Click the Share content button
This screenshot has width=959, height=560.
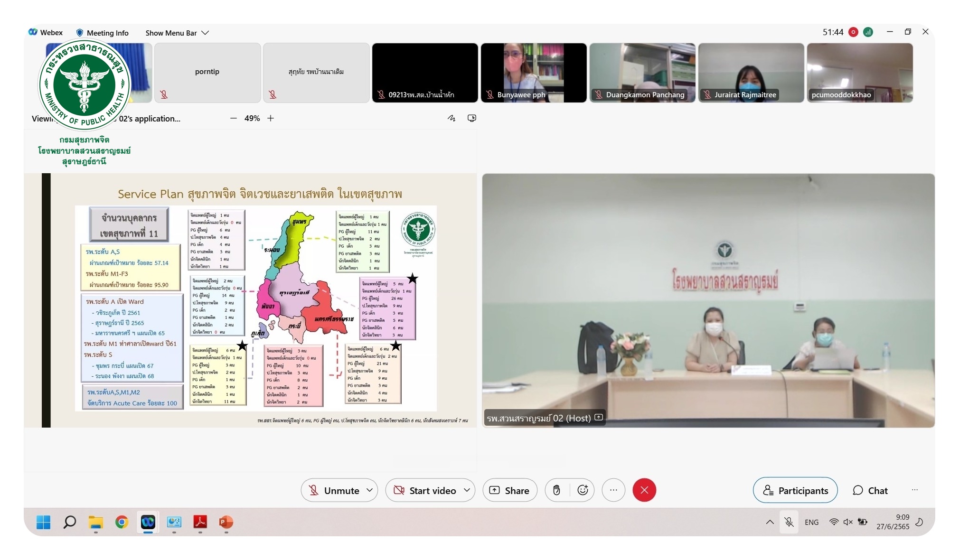(x=509, y=490)
